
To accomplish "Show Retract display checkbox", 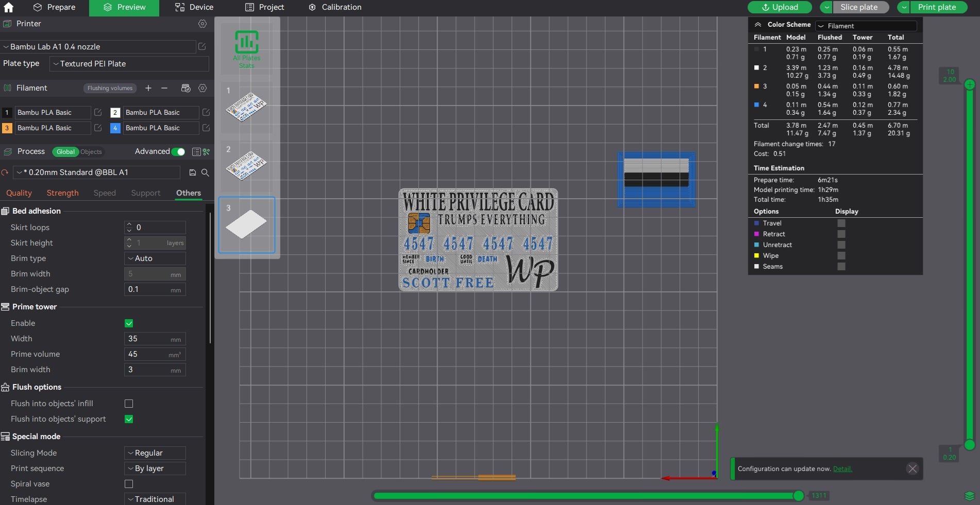I will (x=841, y=234).
